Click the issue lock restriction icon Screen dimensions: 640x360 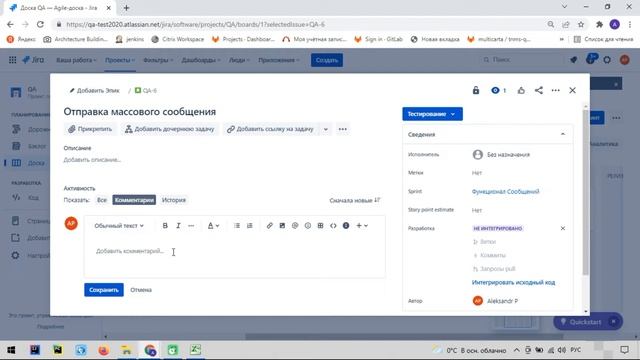(476, 90)
